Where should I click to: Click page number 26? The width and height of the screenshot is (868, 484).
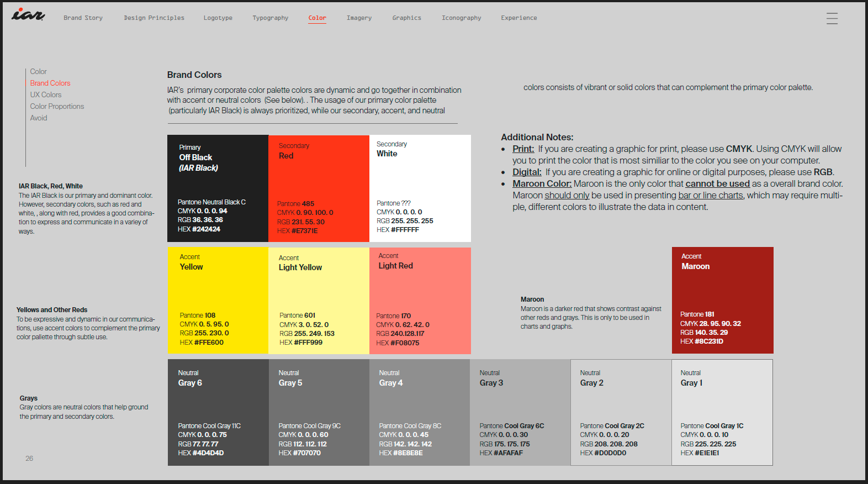29,459
